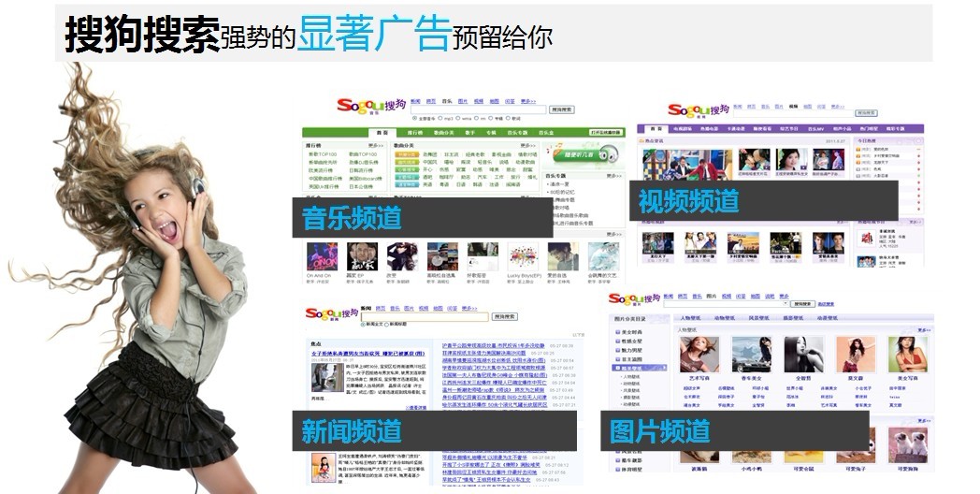Click the 搜狗搜索 button on the video page
The image size is (980, 494).
[x=867, y=112]
